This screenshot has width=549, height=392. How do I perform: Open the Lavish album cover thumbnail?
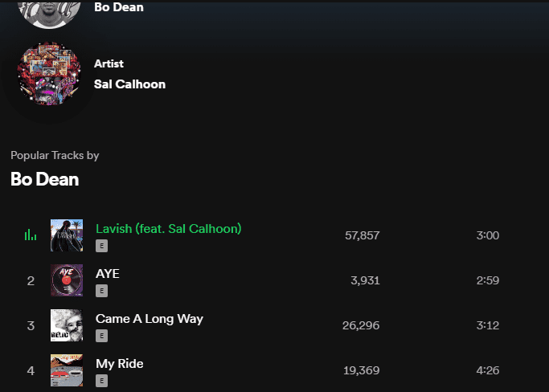[67, 235]
